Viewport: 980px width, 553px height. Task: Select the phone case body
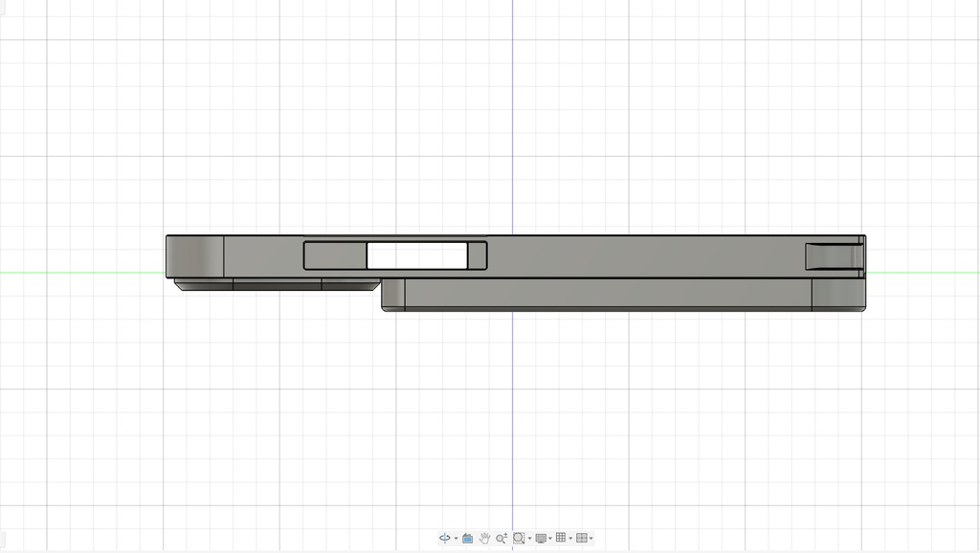(622, 254)
